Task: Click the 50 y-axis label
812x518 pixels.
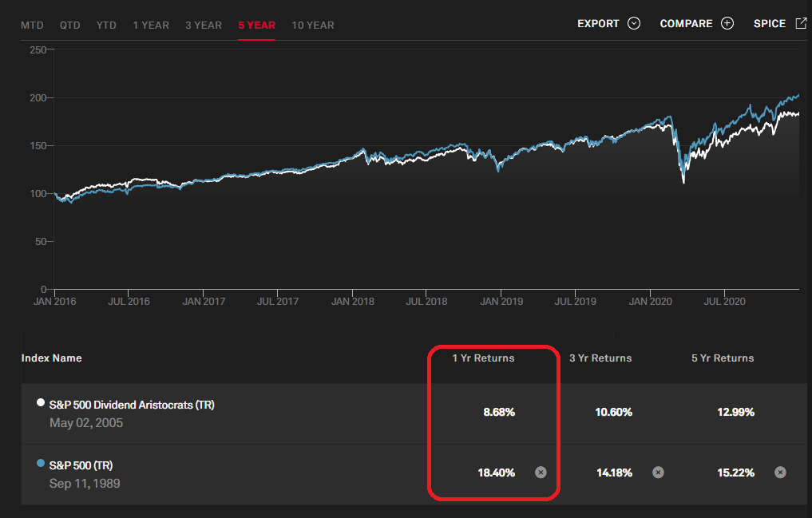Action: tap(41, 242)
